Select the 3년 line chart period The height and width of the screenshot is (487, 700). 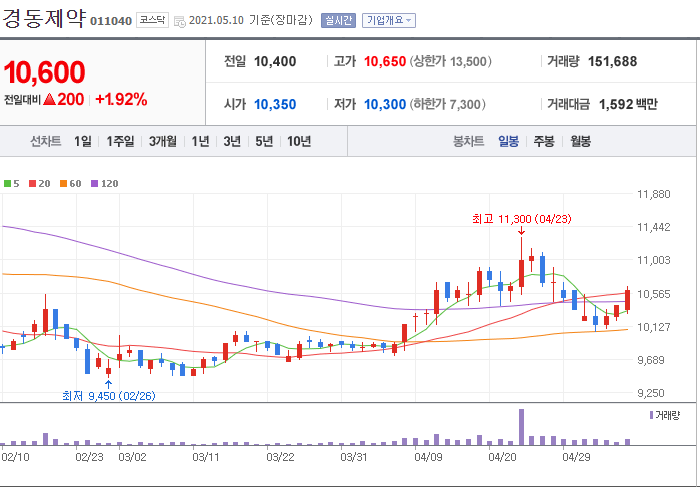232,141
